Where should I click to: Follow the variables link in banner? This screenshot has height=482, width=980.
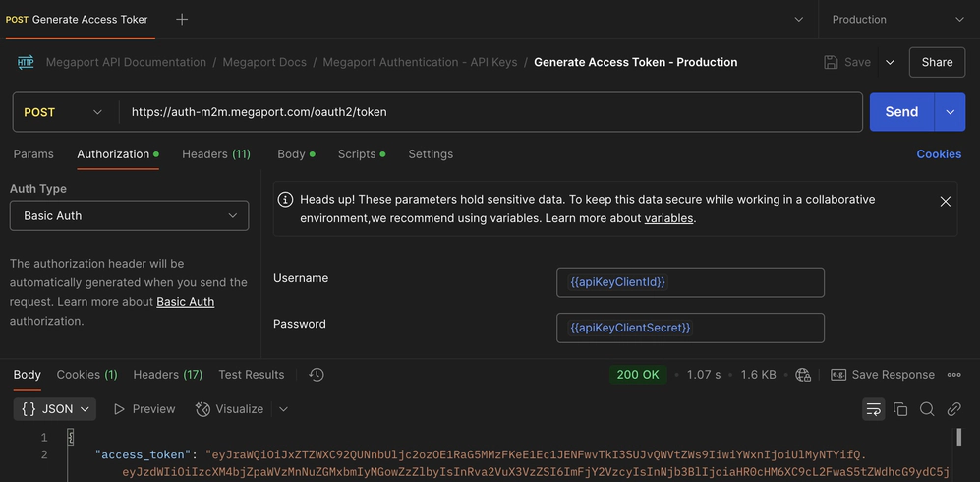point(668,218)
